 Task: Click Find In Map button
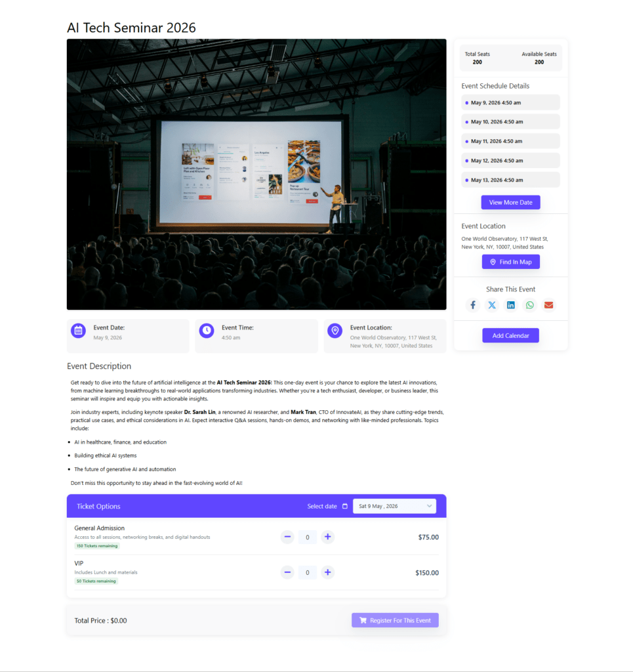[x=510, y=262]
